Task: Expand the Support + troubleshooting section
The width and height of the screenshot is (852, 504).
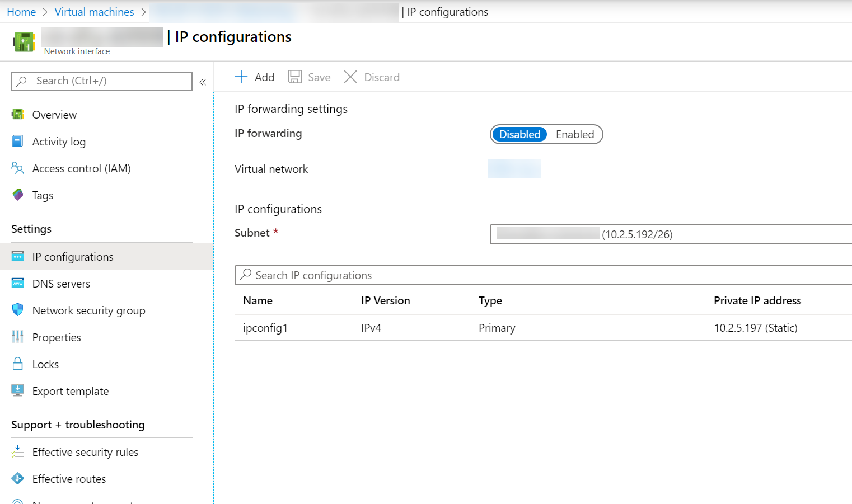Action: coord(78,425)
